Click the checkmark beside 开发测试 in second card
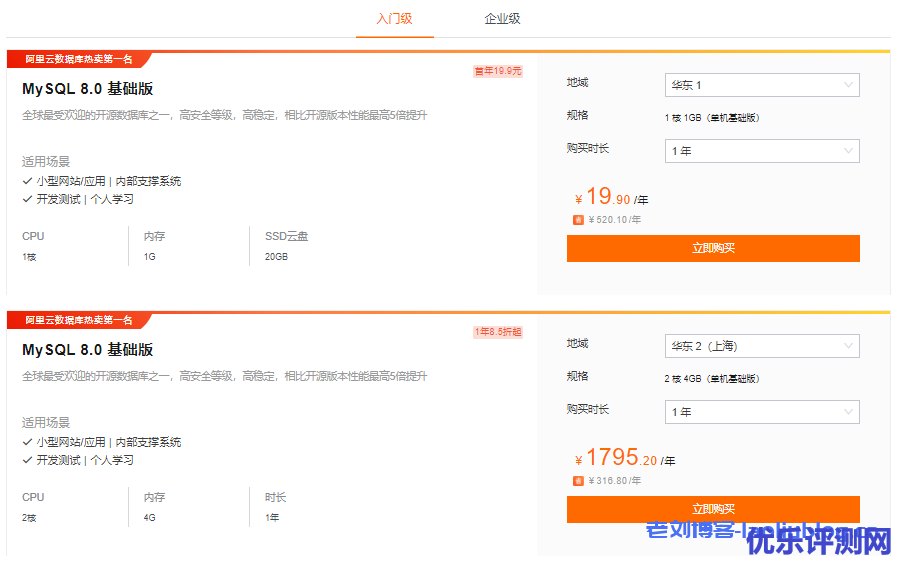Screen dimensions: 905x568 27,461
